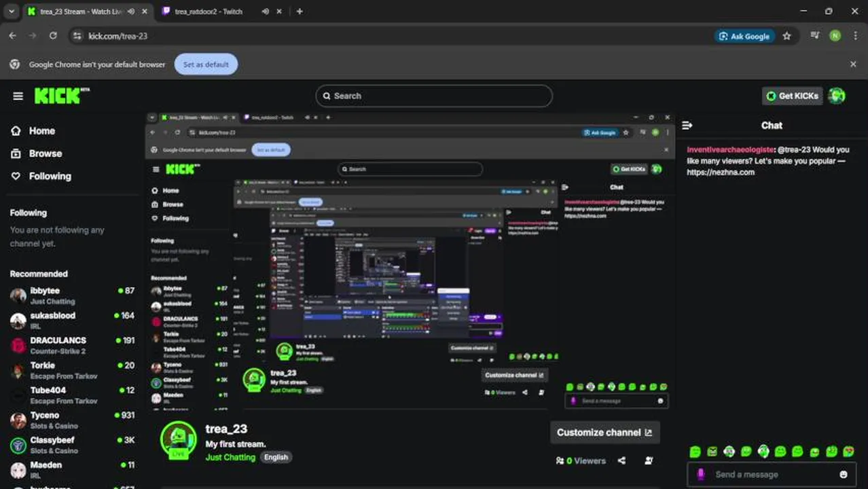Screen dimensions: 868x489
Task: Go back in Chrome
Action: (x=12, y=36)
